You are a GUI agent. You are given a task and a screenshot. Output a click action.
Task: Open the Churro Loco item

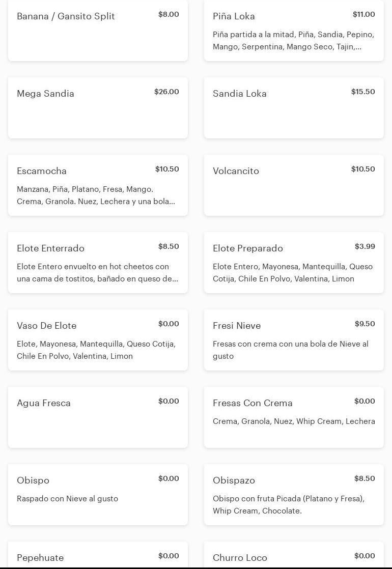click(x=294, y=557)
